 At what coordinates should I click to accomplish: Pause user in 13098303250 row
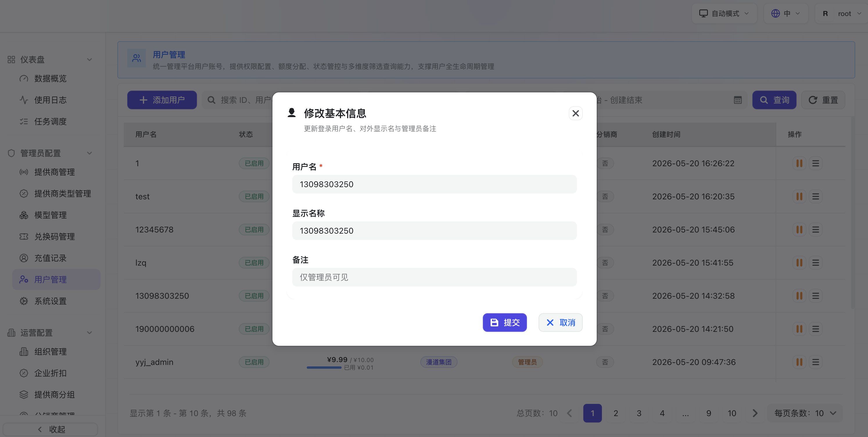(799, 296)
